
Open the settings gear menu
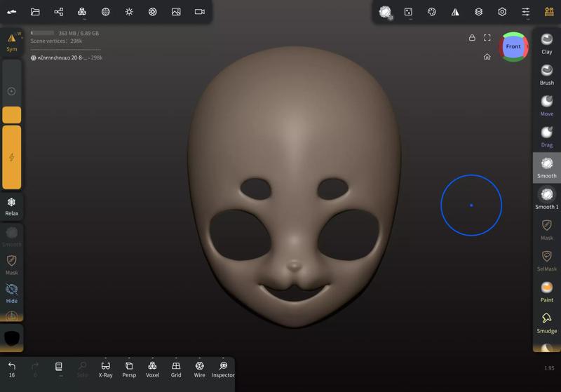502,12
